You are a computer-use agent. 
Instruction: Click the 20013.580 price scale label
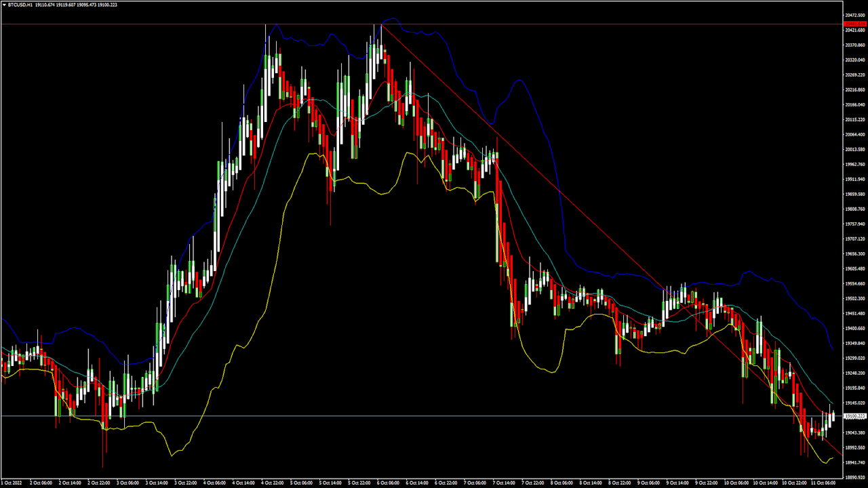855,149
